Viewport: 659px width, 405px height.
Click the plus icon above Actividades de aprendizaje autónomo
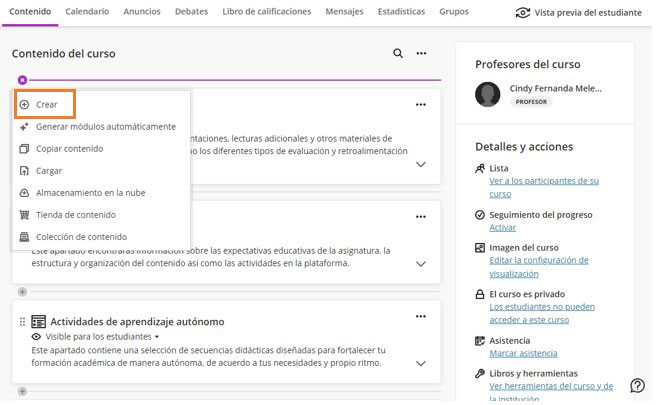22,292
